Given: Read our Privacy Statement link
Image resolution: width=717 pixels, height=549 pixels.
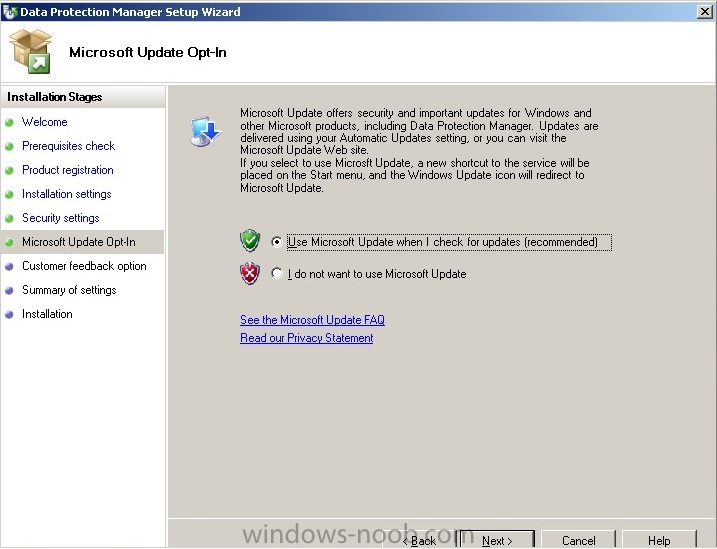Looking at the screenshot, I should [306, 338].
